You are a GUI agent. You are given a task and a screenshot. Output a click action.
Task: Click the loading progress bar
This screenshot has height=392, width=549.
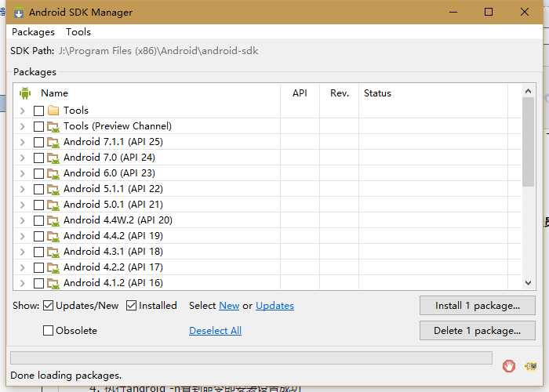pyautogui.click(x=251, y=358)
